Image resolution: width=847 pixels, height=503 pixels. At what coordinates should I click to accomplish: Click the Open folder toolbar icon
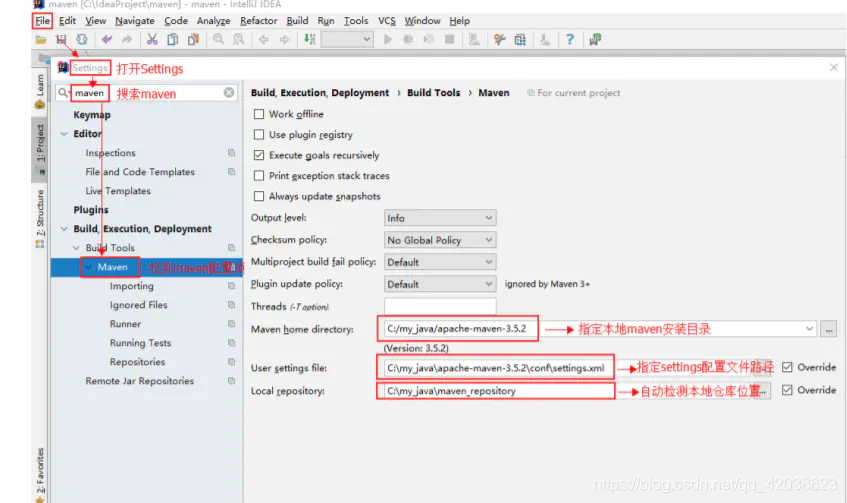41,39
